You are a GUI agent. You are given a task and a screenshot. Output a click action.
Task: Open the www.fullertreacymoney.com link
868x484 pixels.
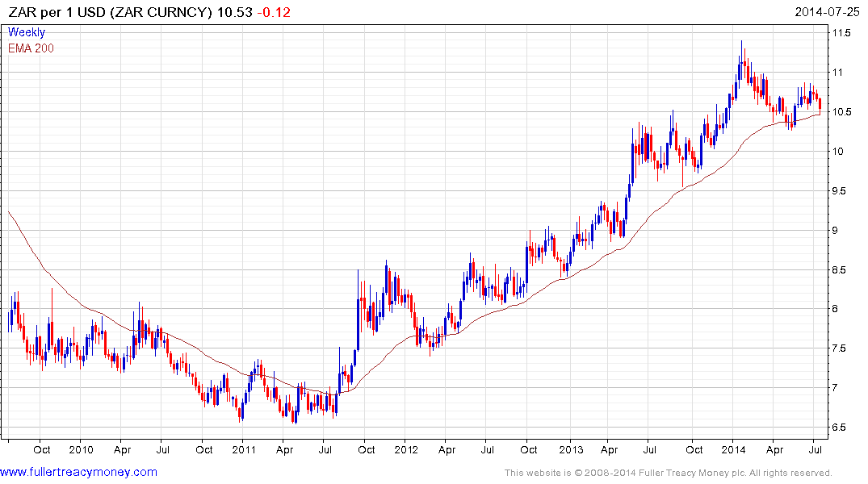(78, 472)
